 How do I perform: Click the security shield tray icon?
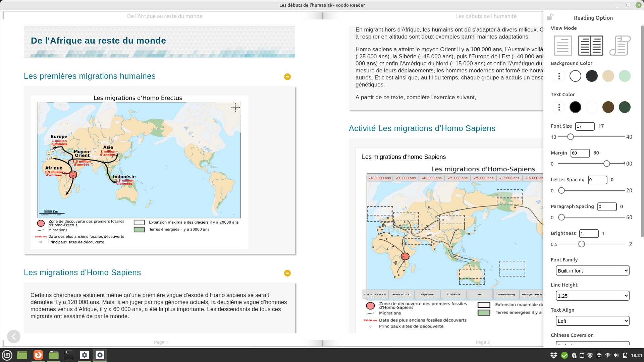pyautogui.click(x=590, y=355)
